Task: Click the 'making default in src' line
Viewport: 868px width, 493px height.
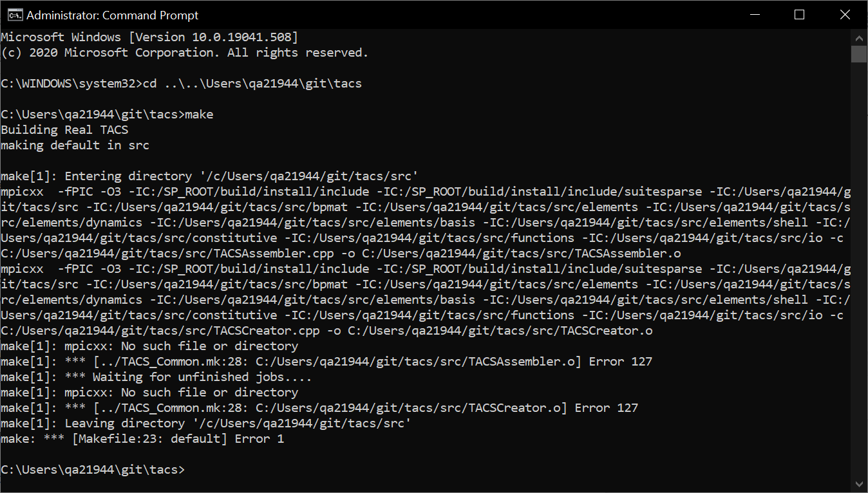Action: coord(75,145)
